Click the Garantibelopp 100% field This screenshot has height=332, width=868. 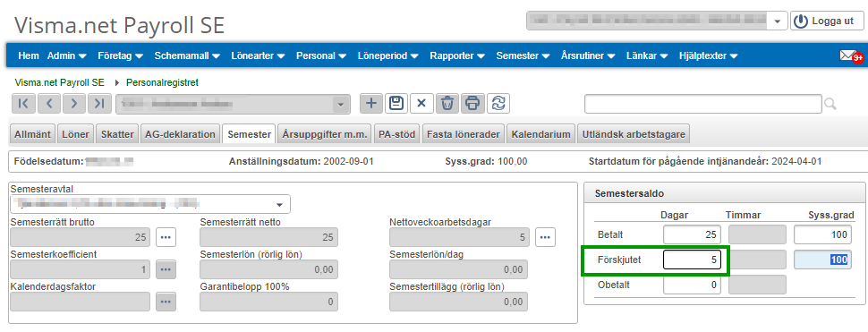click(268, 302)
